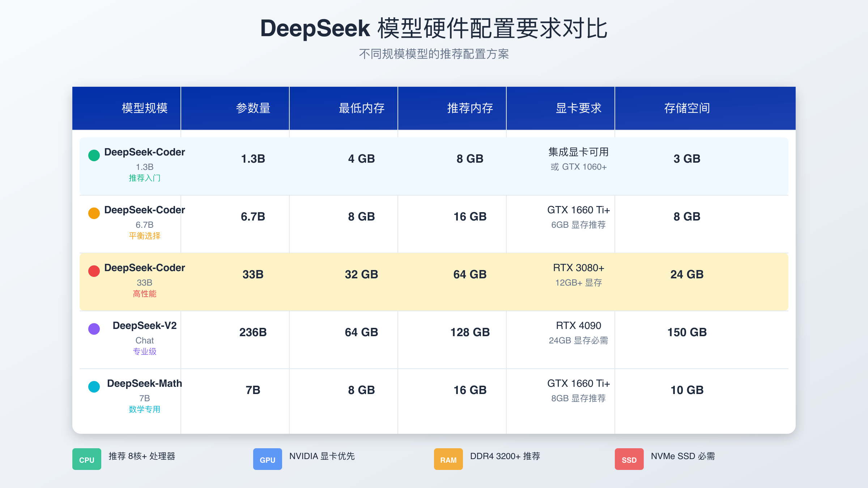Click 16 GB recommended memory for DeepSeek-Math

(470, 390)
